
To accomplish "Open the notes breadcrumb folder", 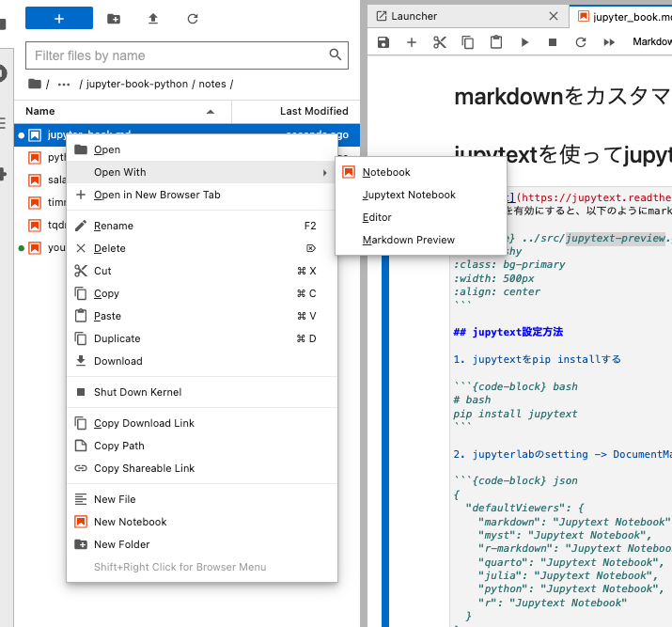I will (212, 84).
